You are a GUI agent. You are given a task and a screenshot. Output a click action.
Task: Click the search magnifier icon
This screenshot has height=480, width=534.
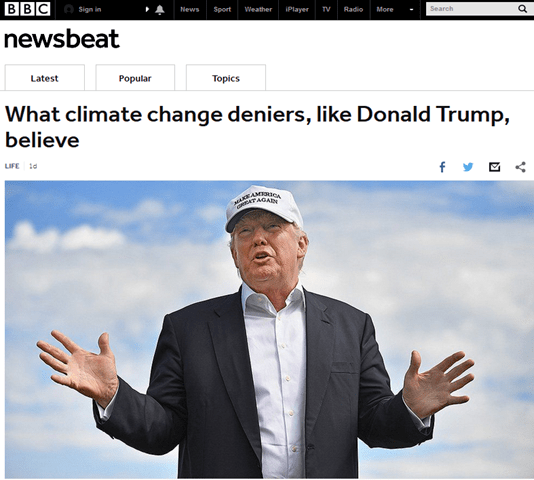point(522,9)
